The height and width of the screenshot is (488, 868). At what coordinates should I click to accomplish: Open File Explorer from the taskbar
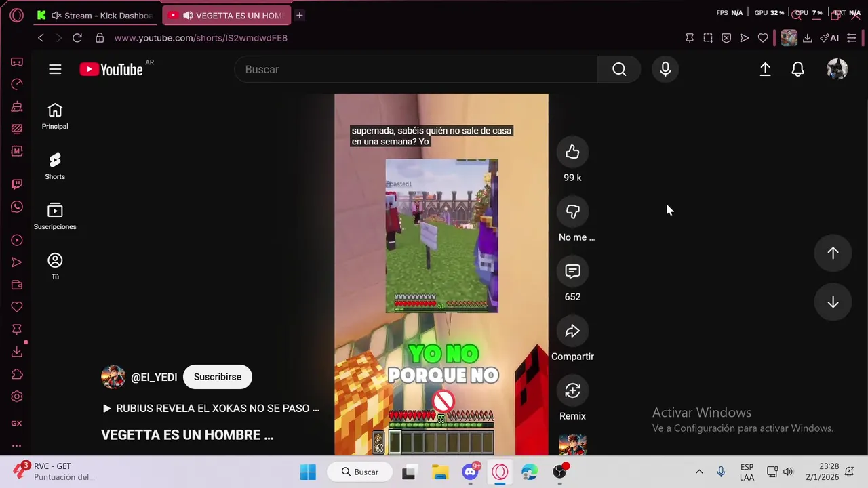click(x=440, y=472)
